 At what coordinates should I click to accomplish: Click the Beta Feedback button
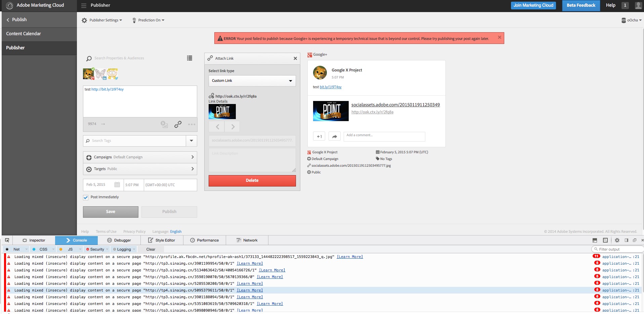581,5
